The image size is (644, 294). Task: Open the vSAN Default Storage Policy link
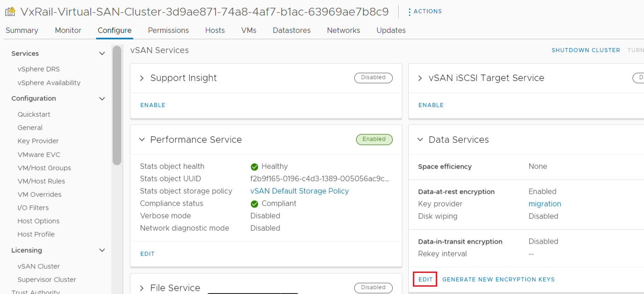[x=299, y=191]
